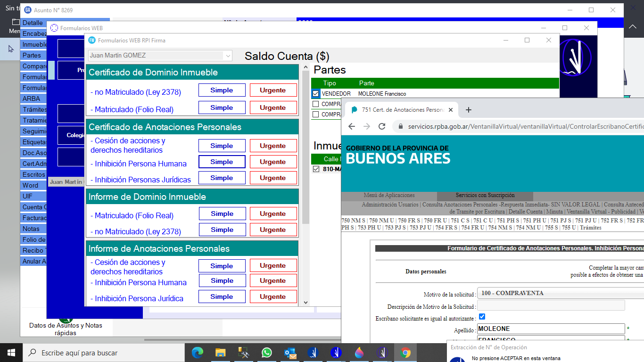This screenshot has width=644, height=362.
Task: Go back in the Chrome browser
Action: pos(352,126)
